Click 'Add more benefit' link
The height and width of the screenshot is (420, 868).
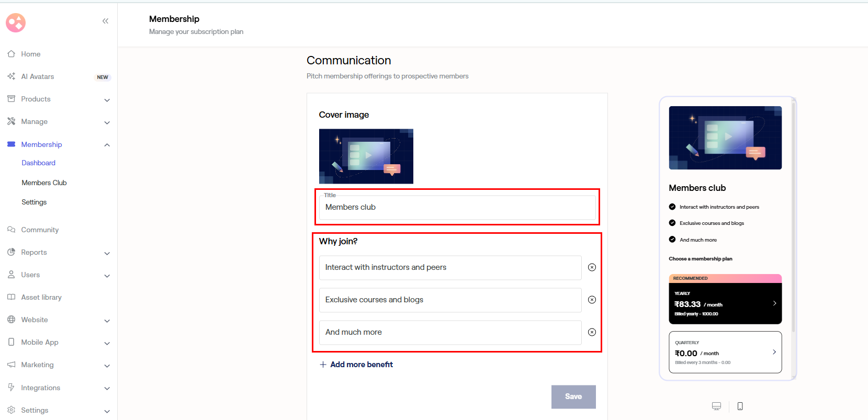[x=361, y=365]
